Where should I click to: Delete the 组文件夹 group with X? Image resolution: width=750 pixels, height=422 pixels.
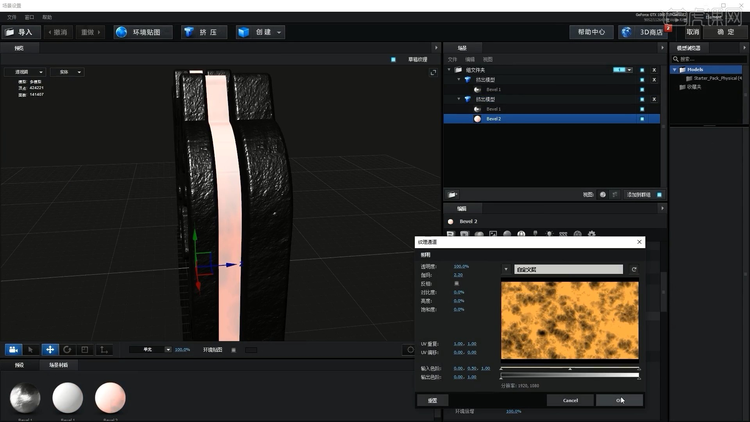(x=654, y=70)
